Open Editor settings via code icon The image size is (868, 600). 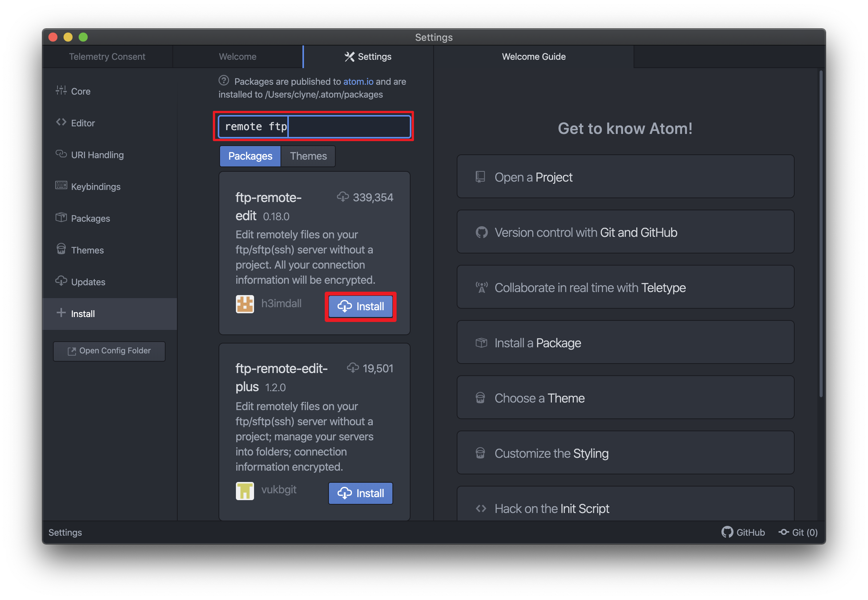[x=61, y=122]
